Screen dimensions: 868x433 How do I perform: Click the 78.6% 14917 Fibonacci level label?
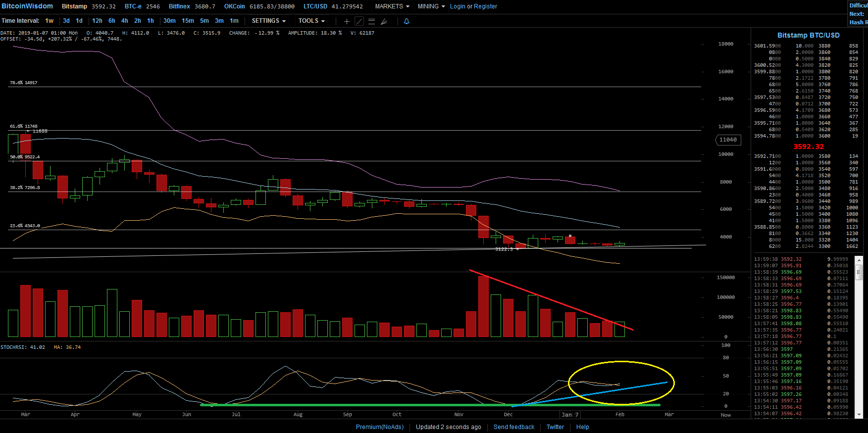click(x=24, y=83)
